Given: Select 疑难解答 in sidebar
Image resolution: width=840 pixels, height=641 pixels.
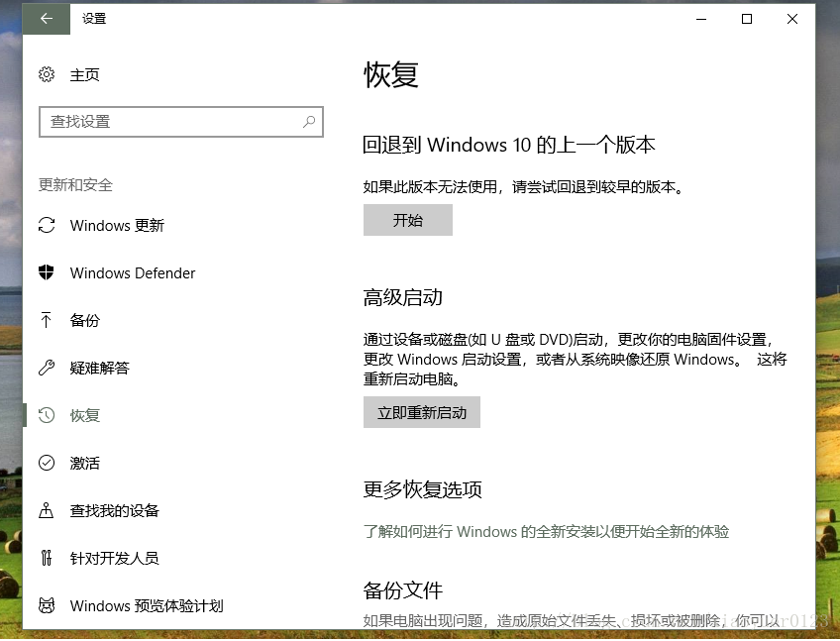Looking at the screenshot, I should (x=100, y=368).
